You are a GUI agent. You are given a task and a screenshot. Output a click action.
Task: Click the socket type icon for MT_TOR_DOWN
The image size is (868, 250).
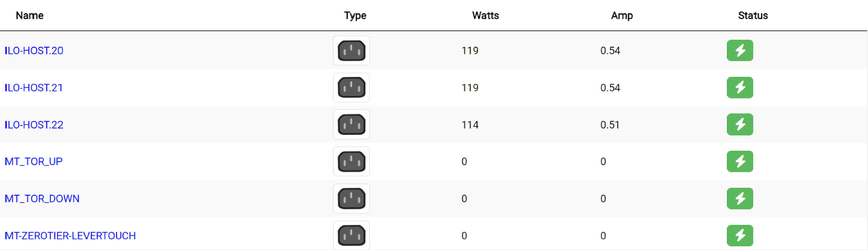click(x=351, y=198)
